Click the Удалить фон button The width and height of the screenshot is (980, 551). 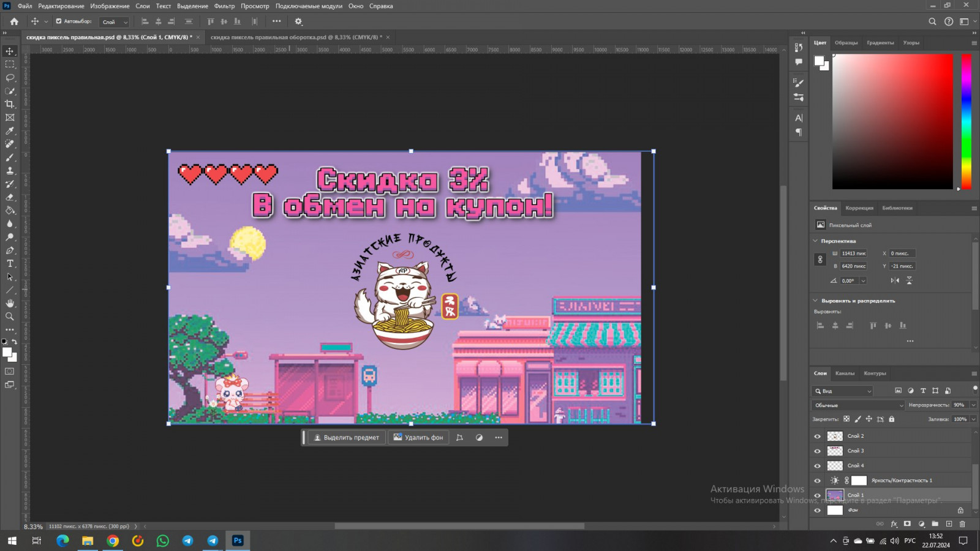click(418, 438)
